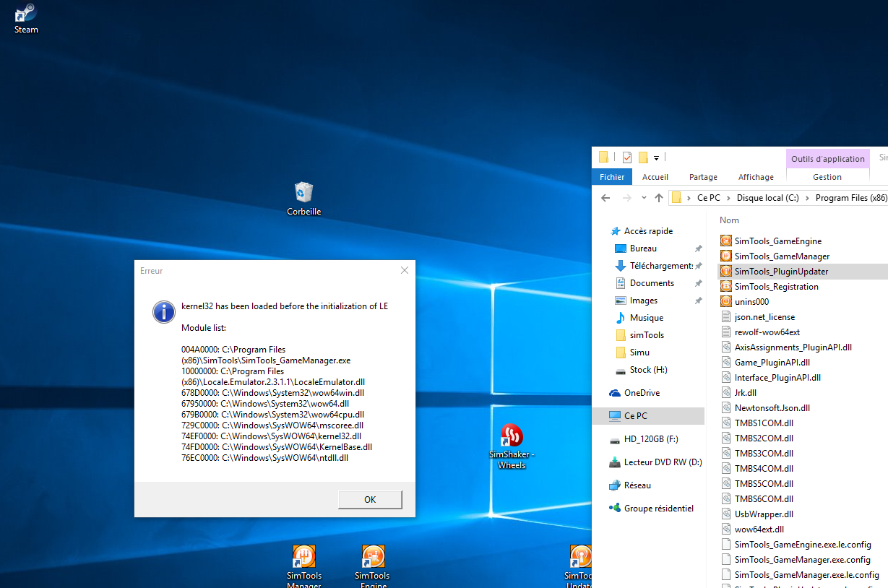The image size is (888, 588).
Task: Select the SimTools Manager desktop shortcut
Action: pos(304,566)
